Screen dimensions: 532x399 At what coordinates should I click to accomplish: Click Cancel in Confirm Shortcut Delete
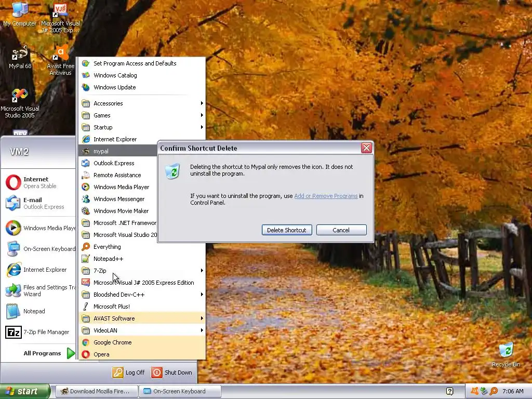pyautogui.click(x=341, y=230)
